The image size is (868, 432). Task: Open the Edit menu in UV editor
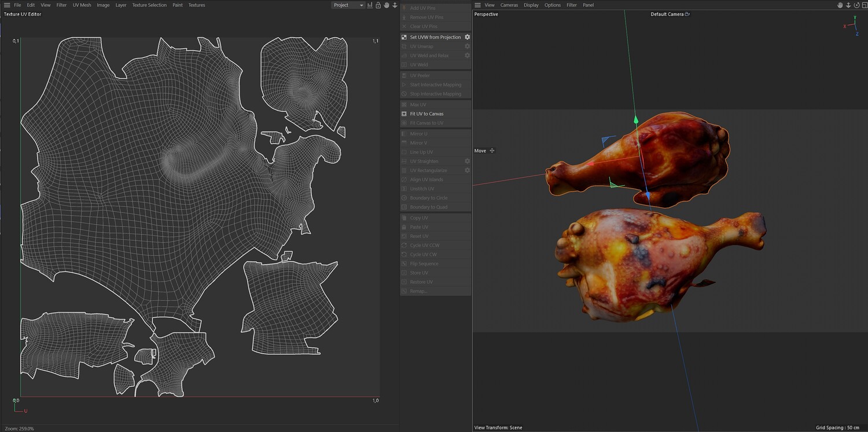coord(31,5)
